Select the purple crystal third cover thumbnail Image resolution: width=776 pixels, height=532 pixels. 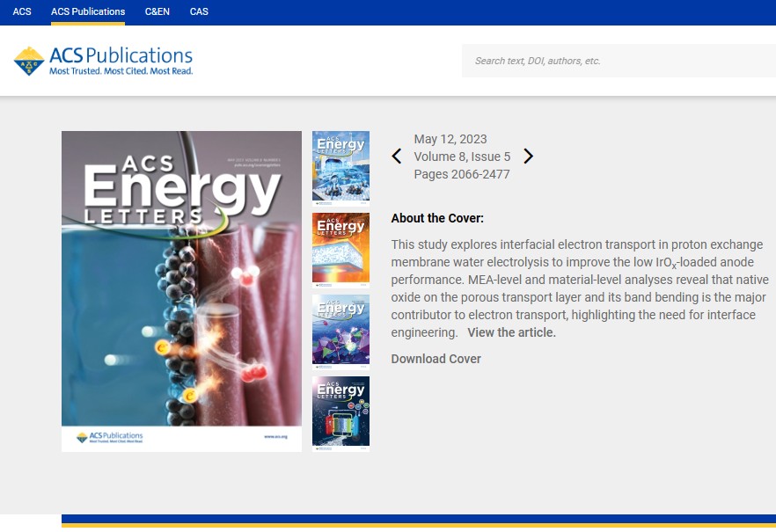coord(341,332)
